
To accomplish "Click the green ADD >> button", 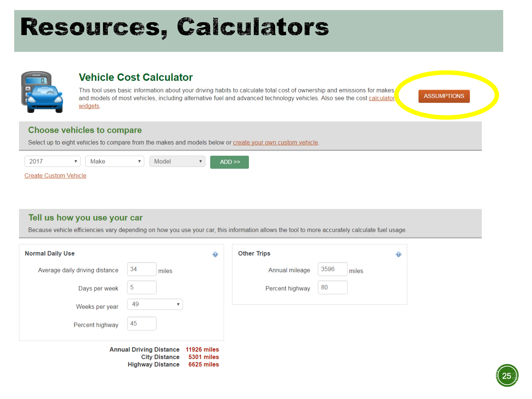I will pyautogui.click(x=229, y=162).
